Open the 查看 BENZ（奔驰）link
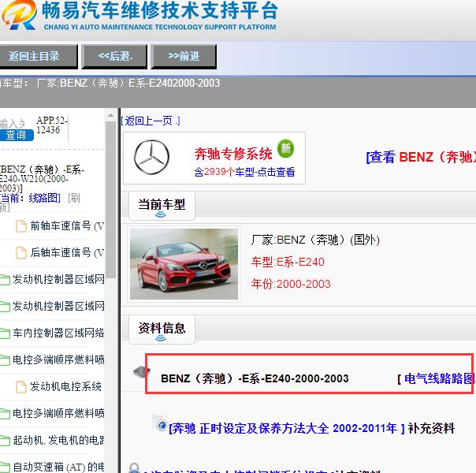The width and height of the screenshot is (476, 473). 421,157
